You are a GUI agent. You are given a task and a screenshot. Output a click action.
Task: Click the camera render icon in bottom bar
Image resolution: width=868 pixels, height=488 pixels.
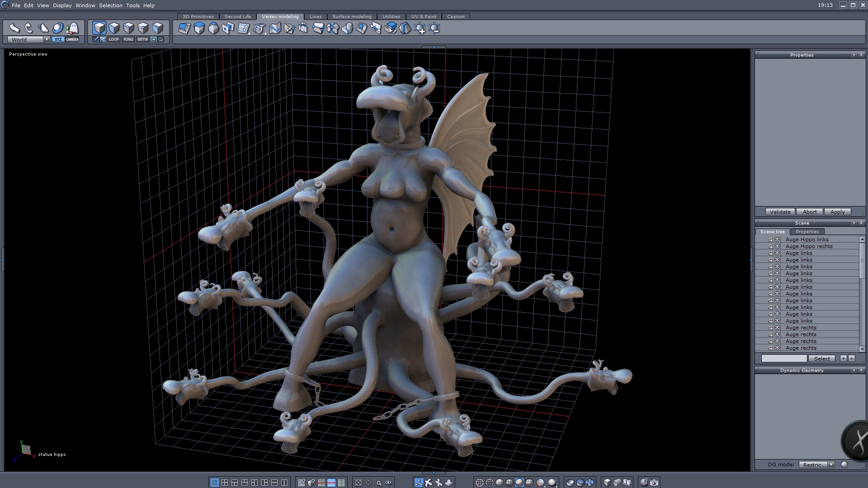pos(654,483)
